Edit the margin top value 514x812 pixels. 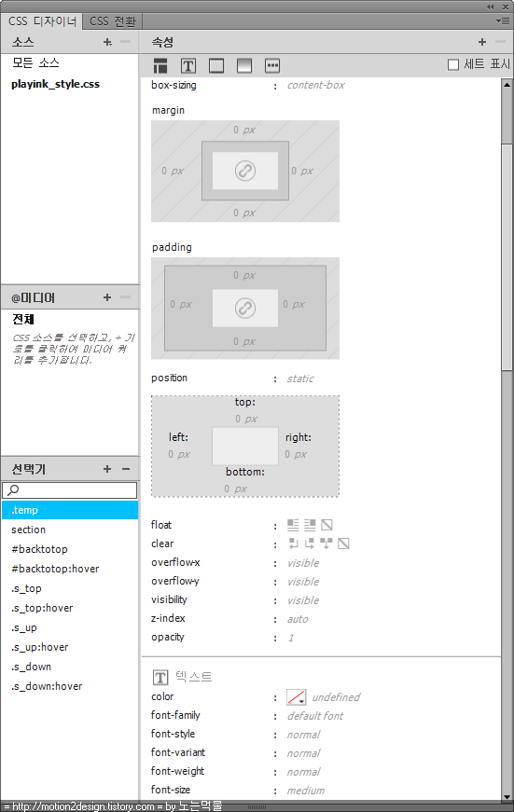click(x=244, y=130)
